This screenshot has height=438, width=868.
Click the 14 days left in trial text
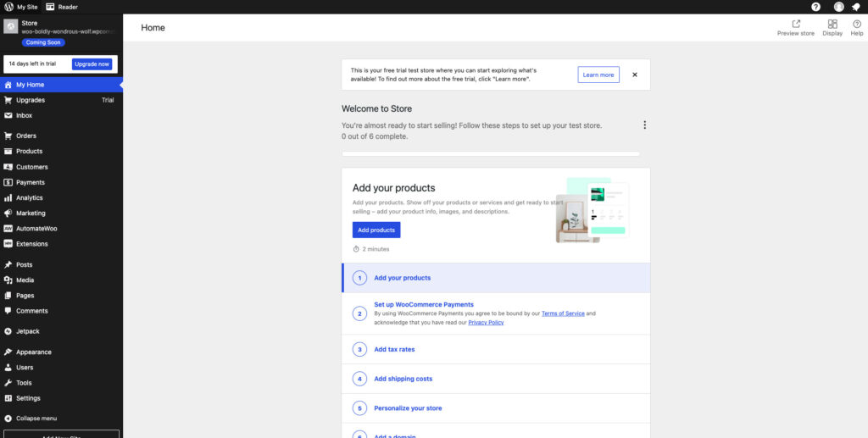[32, 64]
